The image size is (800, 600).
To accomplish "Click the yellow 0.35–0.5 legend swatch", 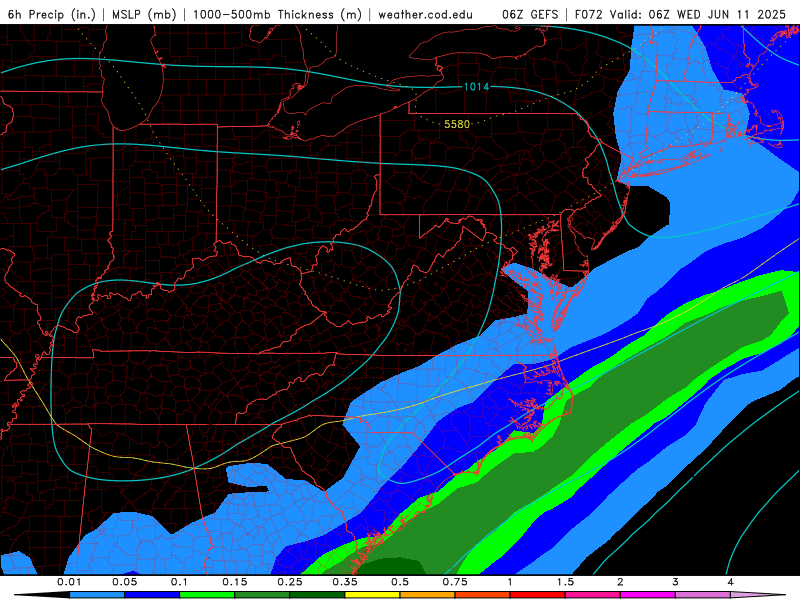I will pyautogui.click(x=372, y=595).
